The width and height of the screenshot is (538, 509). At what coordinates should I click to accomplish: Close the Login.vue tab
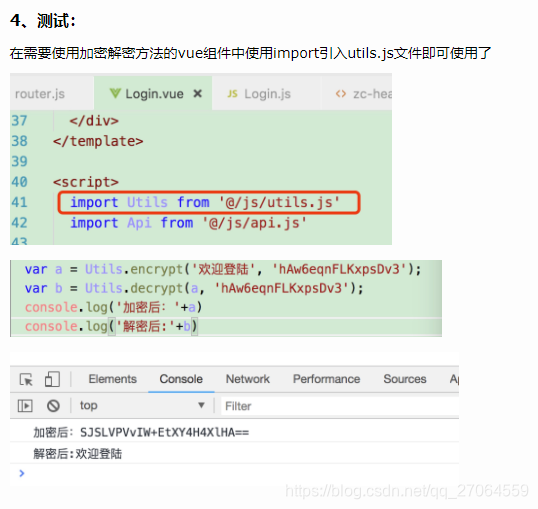(x=198, y=93)
